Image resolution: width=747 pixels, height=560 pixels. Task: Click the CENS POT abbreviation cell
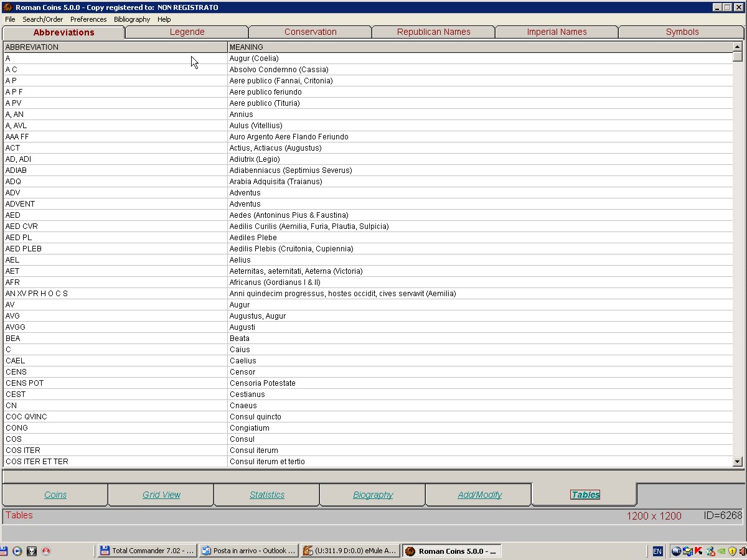coord(115,383)
